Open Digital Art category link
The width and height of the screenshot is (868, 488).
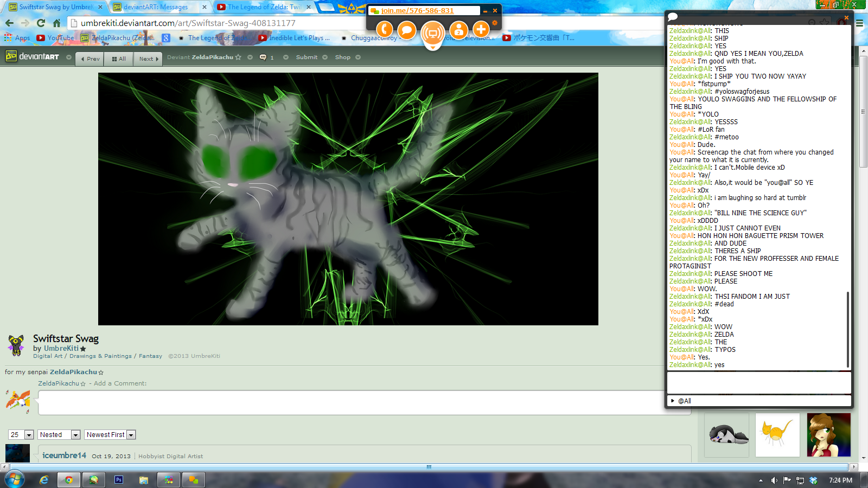[x=48, y=356]
